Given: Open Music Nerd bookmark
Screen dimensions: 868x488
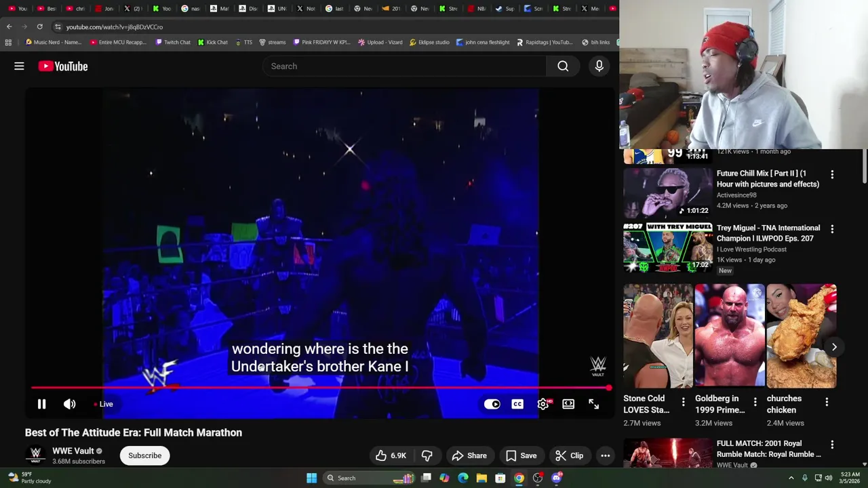Looking at the screenshot, I should [54, 42].
